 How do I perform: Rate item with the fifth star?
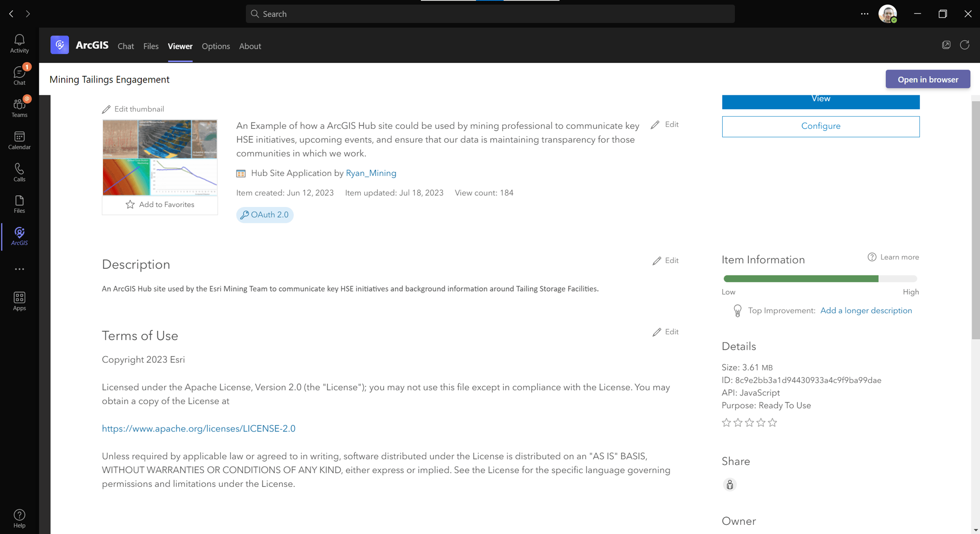[x=773, y=423]
